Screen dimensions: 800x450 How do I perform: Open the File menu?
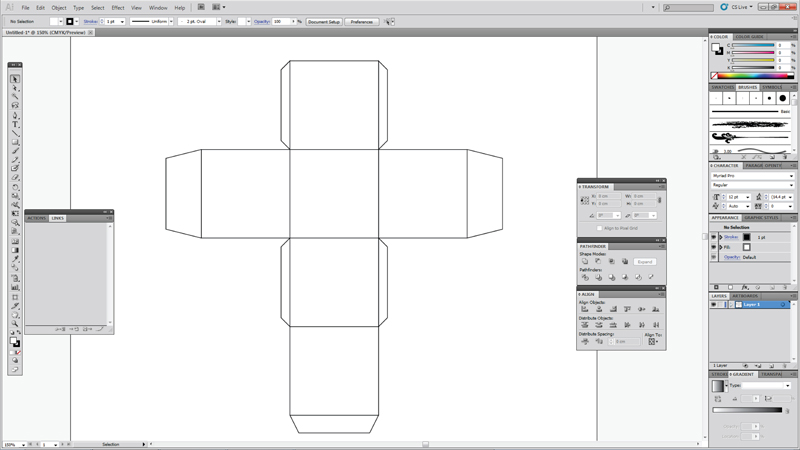(26, 8)
